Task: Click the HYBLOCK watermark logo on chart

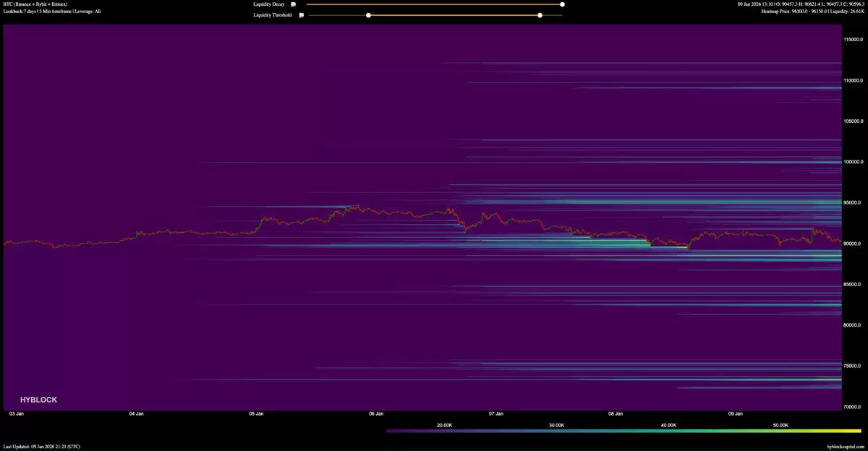Action: (x=38, y=400)
